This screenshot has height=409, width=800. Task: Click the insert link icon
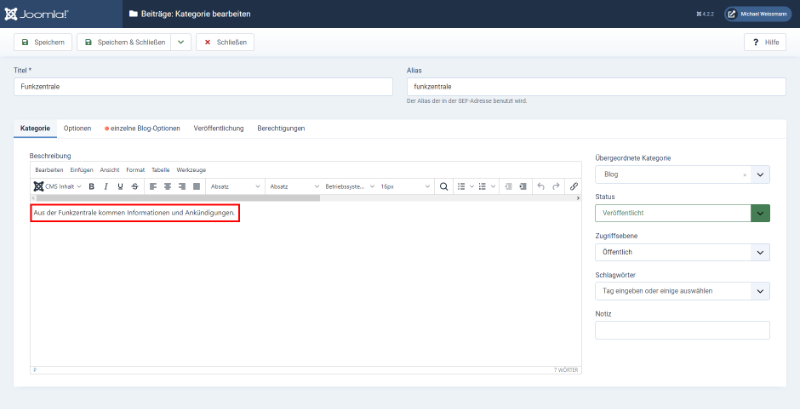tap(573, 186)
